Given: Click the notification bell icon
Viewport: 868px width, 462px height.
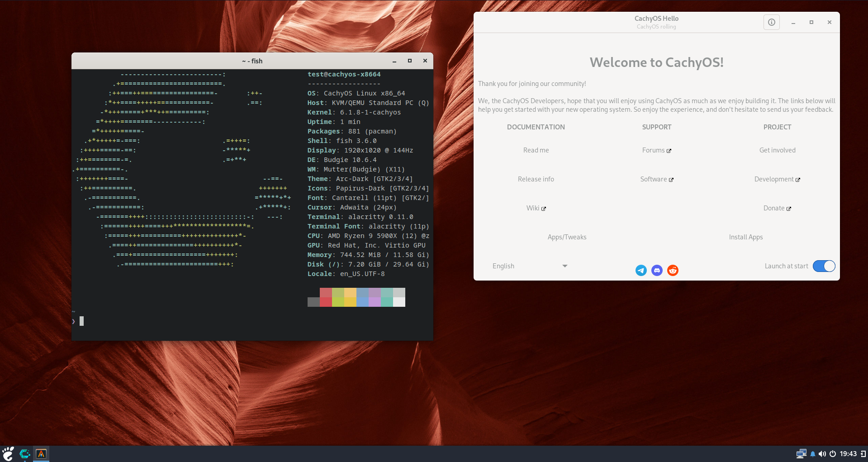Looking at the screenshot, I should tap(813, 454).
